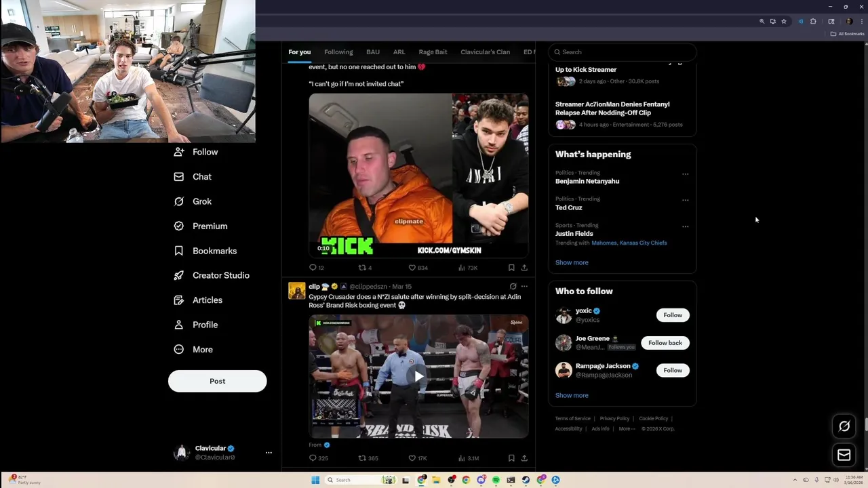Viewport: 868px width, 488px height.
Task: View analytics of the 73K views post
Action: [462, 268]
